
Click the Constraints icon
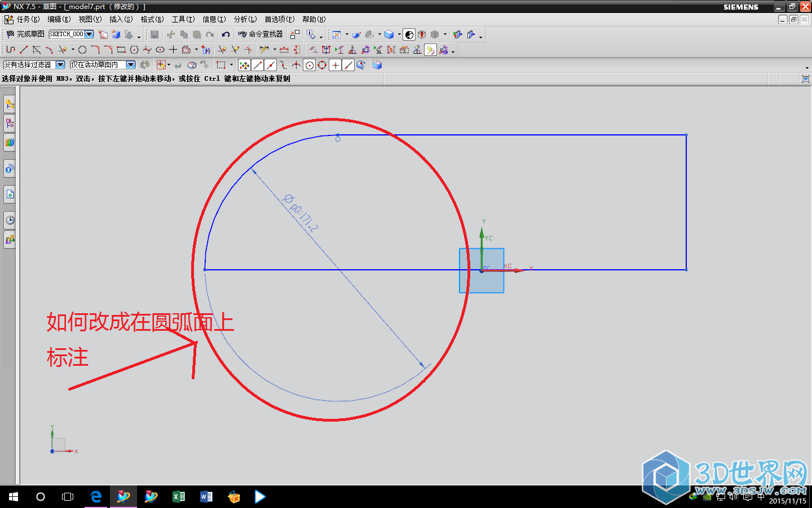(x=313, y=50)
